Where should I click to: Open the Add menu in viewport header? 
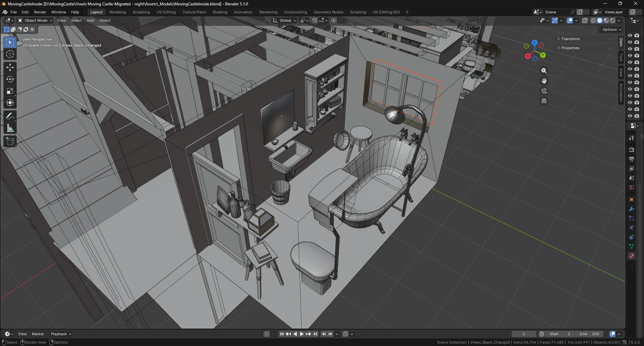91,20
